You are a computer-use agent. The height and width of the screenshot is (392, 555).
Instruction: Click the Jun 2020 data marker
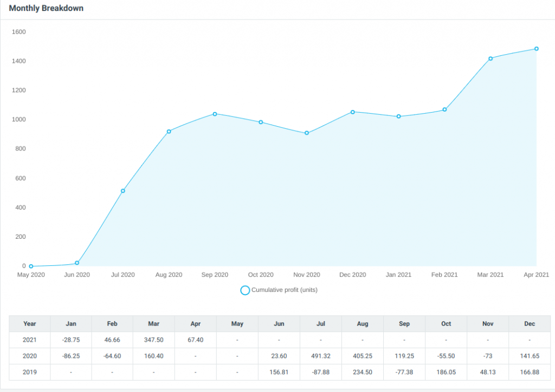click(x=77, y=263)
